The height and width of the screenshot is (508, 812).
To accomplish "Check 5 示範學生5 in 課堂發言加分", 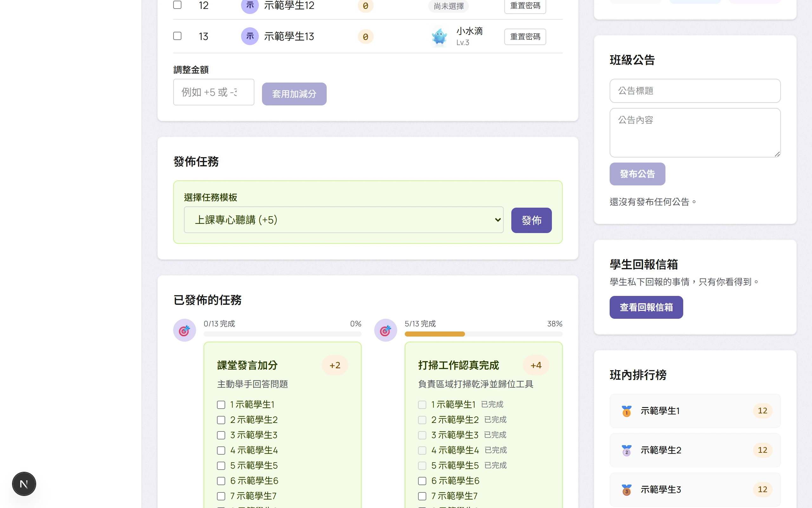I will 221,466.
